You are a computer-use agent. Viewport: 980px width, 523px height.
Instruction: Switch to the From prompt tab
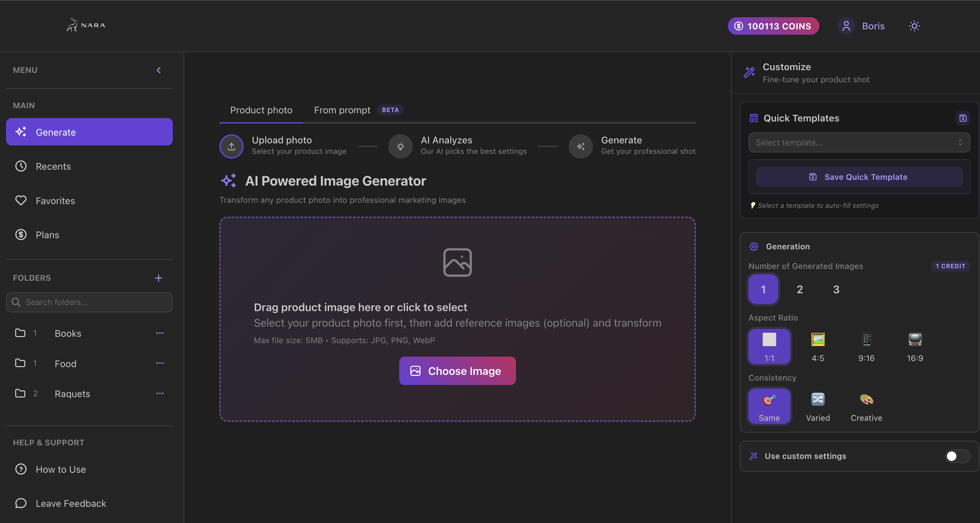click(342, 110)
